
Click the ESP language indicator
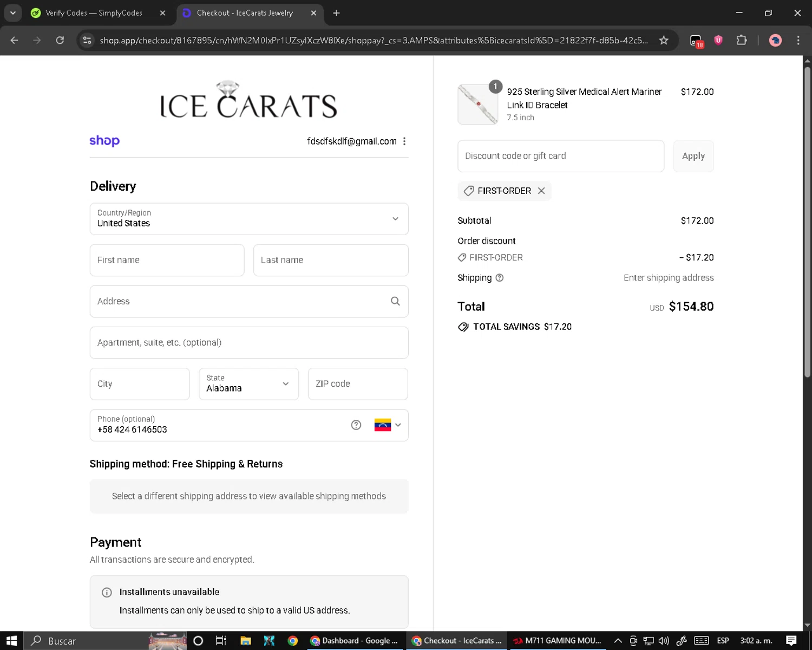[723, 641]
